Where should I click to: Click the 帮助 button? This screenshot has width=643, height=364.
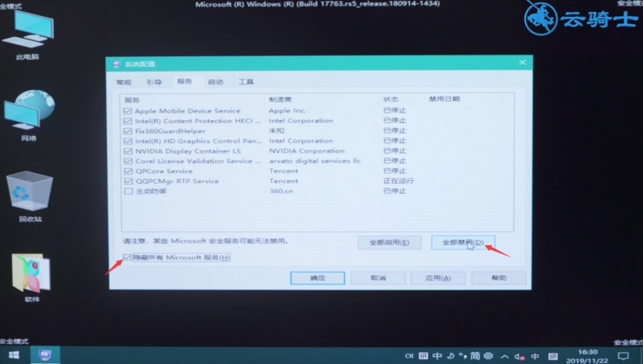point(498,278)
